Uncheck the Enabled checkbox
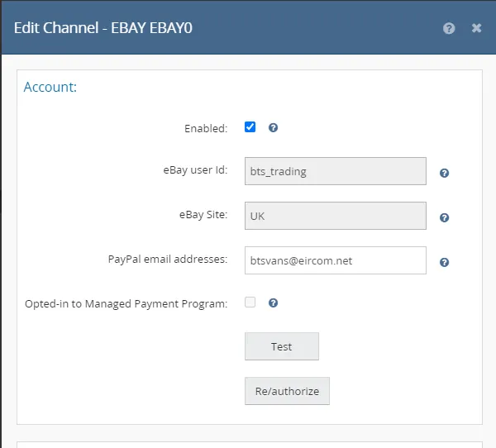The width and height of the screenshot is (496, 448). point(250,126)
